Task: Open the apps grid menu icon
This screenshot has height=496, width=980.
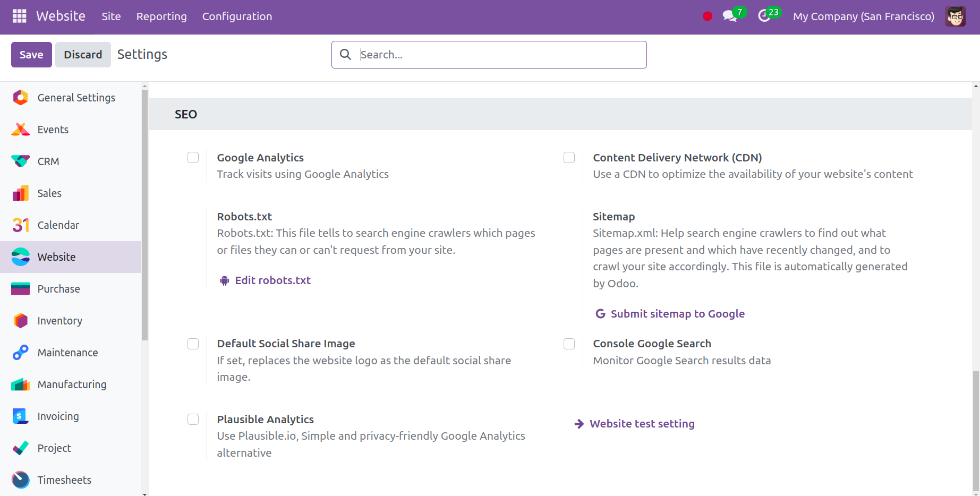Action: tap(19, 16)
